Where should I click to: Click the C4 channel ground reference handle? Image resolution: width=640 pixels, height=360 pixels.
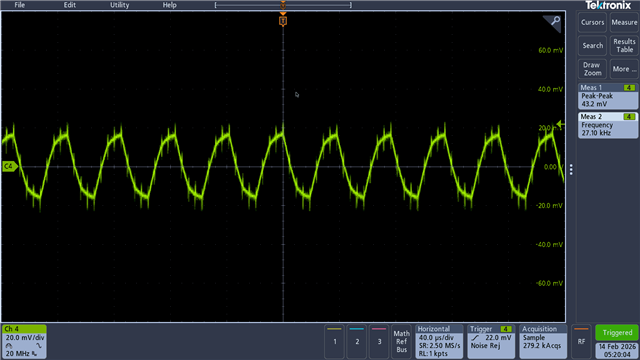point(9,167)
